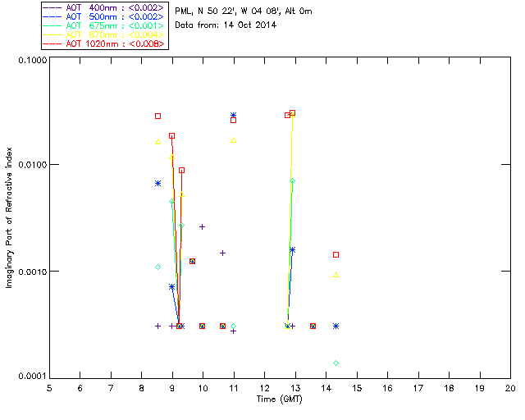Click the '14' x-axis tick label
The height and width of the screenshot is (420, 525).
pos(326,388)
